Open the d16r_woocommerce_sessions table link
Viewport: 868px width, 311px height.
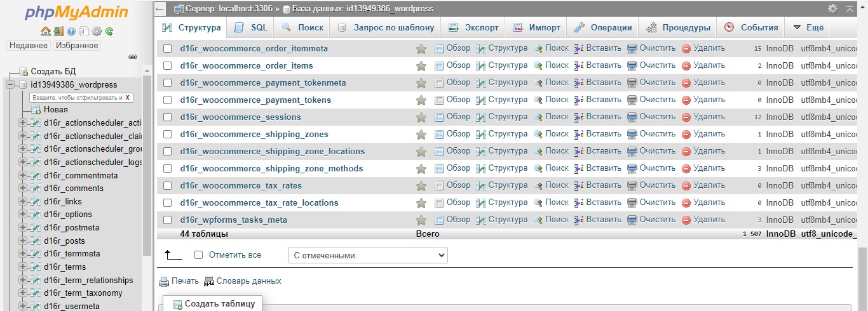click(241, 117)
